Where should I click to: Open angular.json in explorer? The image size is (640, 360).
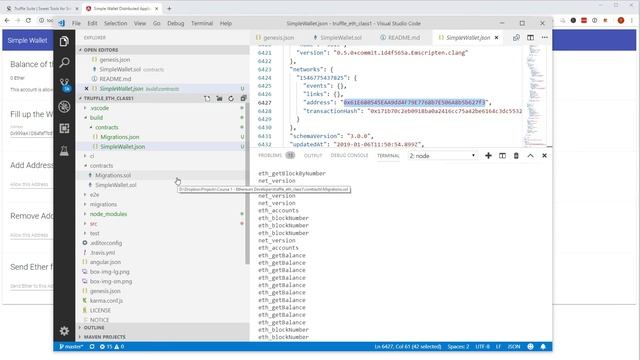[105, 262]
